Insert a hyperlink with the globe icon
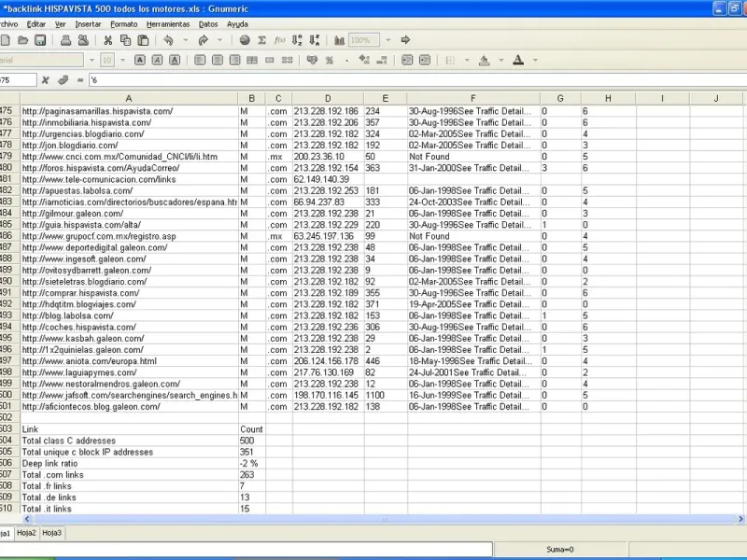Image resolution: width=747 pixels, height=560 pixels. click(245, 40)
